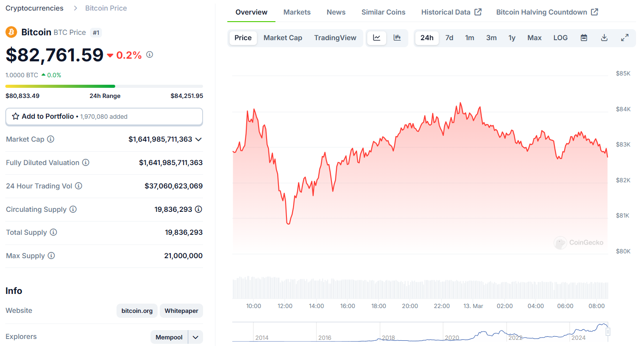The width and height of the screenshot is (644, 346).
Task: Click the timeline range handle at right edge
Action: click(608, 331)
